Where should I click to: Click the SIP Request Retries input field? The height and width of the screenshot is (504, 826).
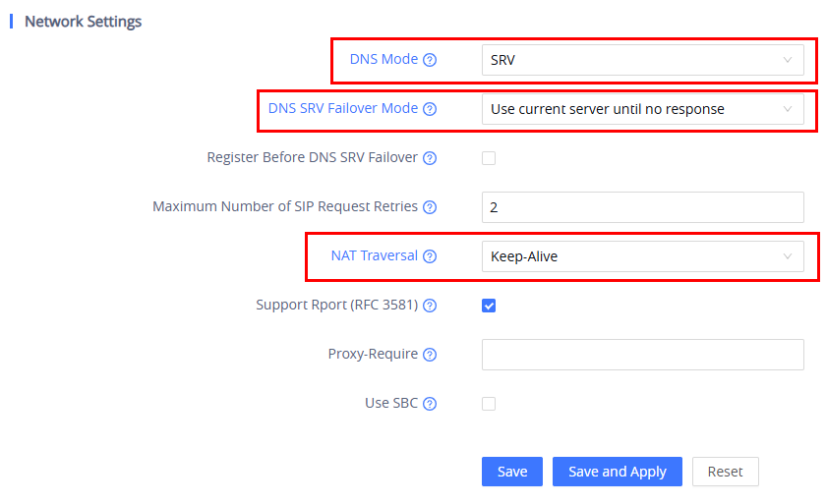tap(643, 207)
